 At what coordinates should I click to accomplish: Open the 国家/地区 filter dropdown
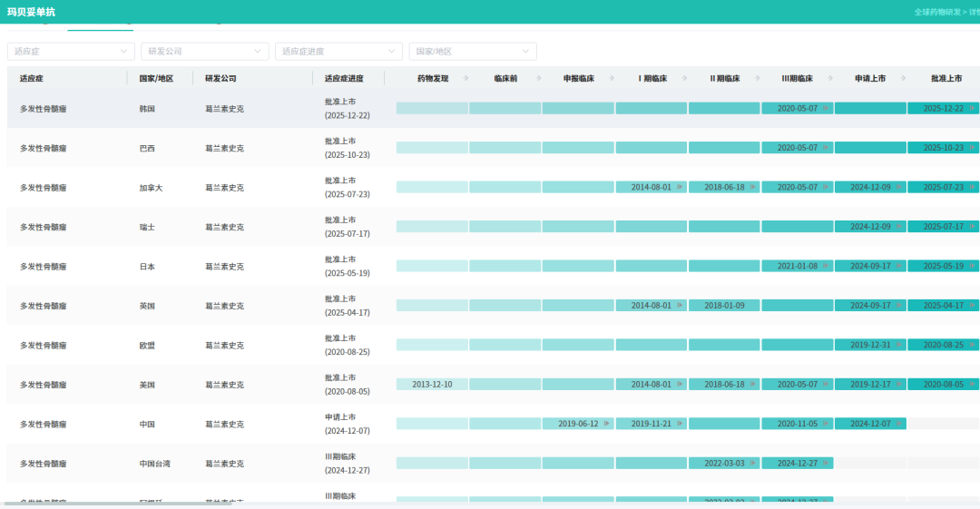472,52
